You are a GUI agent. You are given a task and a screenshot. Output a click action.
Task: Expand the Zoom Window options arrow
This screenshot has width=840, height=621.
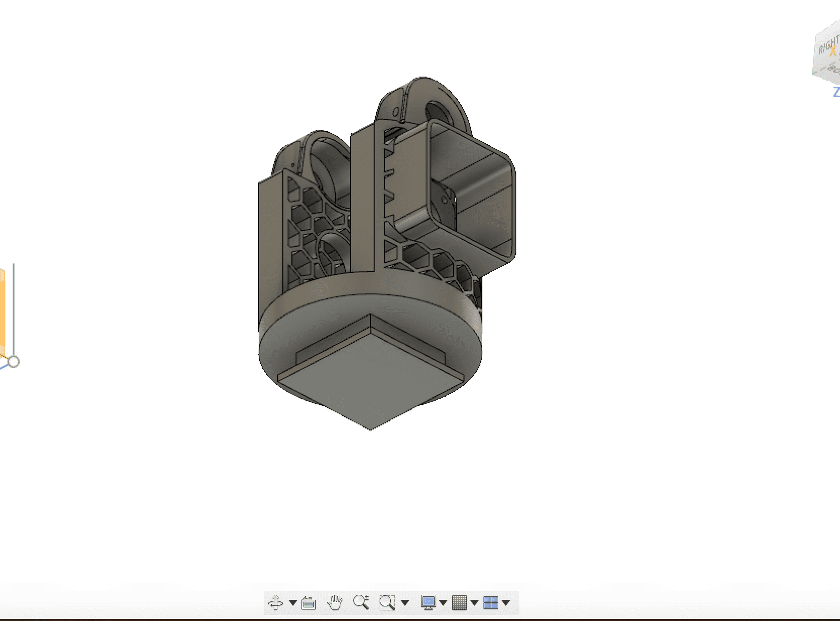(404, 603)
